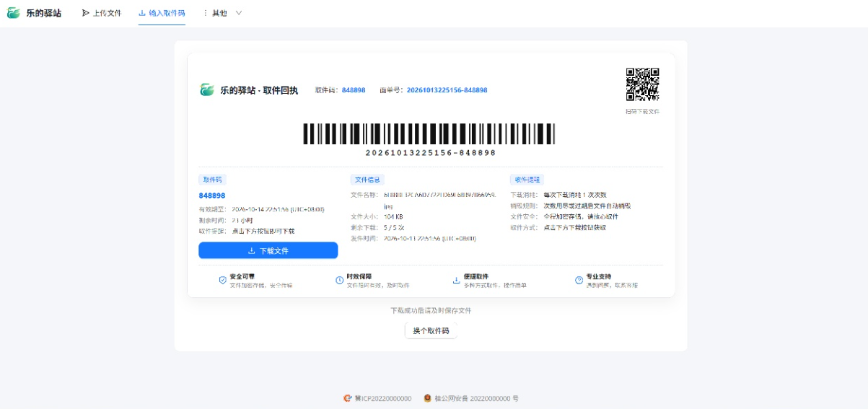This screenshot has width=868, height=409.
Task: Click the bold blue 848898 code under 取件码
Action: (212, 195)
